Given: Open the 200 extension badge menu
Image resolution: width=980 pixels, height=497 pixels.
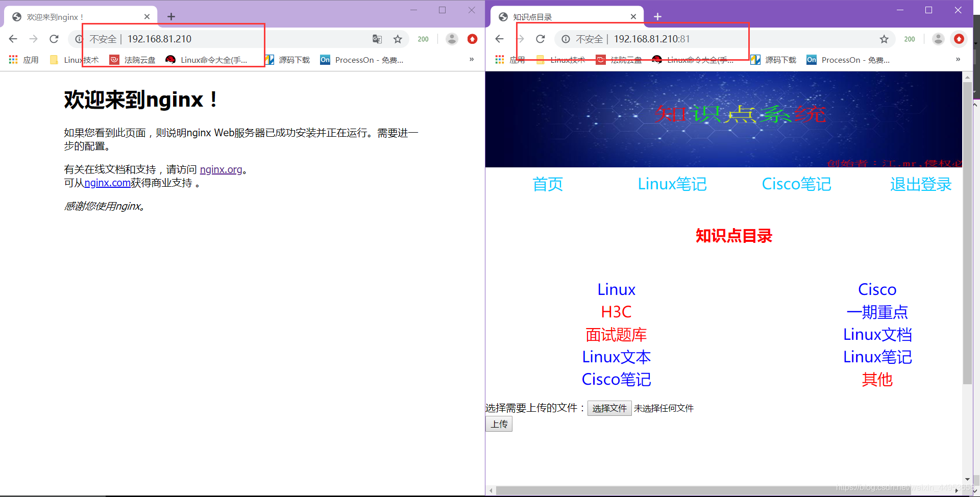Looking at the screenshot, I should (x=423, y=39).
